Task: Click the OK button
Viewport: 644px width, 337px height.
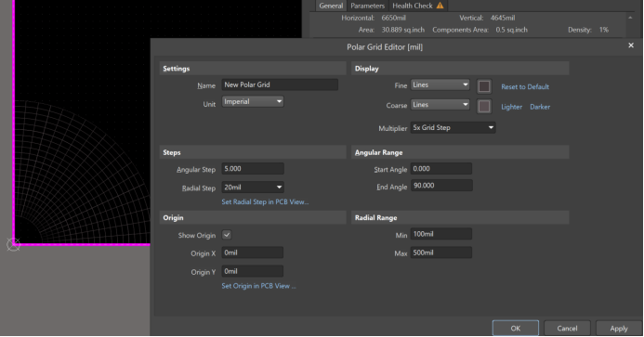Action: point(516,328)
